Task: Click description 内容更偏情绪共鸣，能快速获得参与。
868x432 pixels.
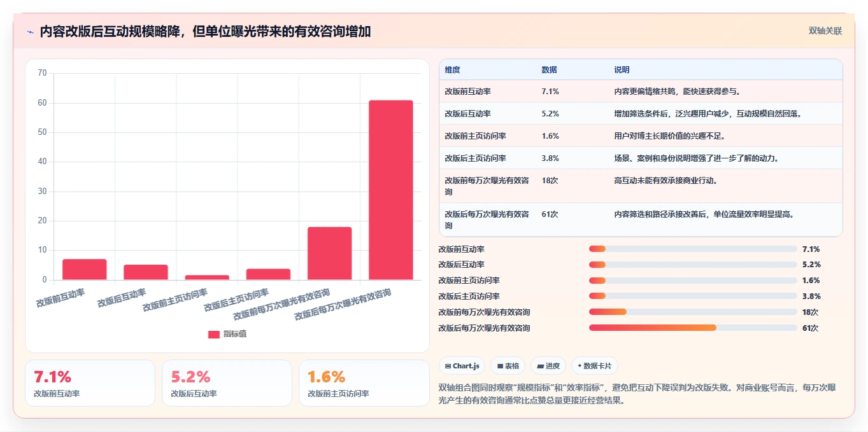Action: coord(678,92)
